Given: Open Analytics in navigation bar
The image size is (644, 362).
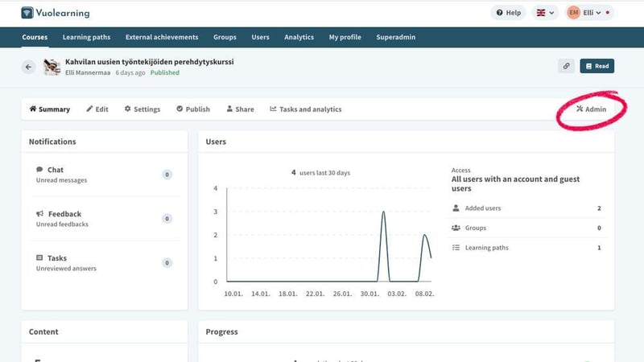Looking at the screenshot, I should click(x=299, y=37).
